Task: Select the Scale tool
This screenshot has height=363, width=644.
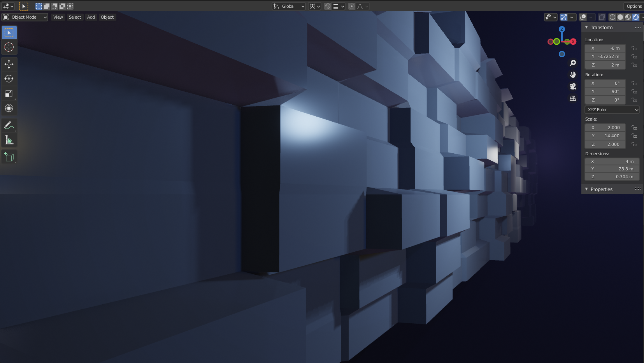Action: point(9,93)
